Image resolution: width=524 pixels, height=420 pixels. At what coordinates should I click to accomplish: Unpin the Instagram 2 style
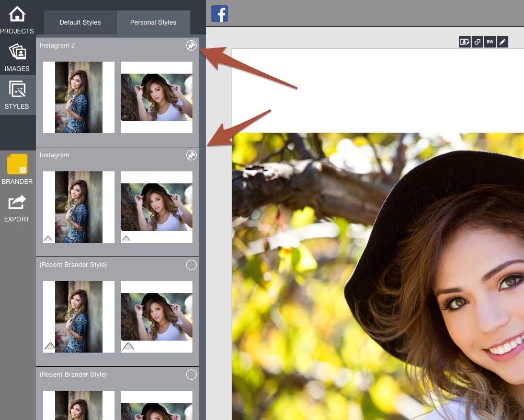(191, 45)
